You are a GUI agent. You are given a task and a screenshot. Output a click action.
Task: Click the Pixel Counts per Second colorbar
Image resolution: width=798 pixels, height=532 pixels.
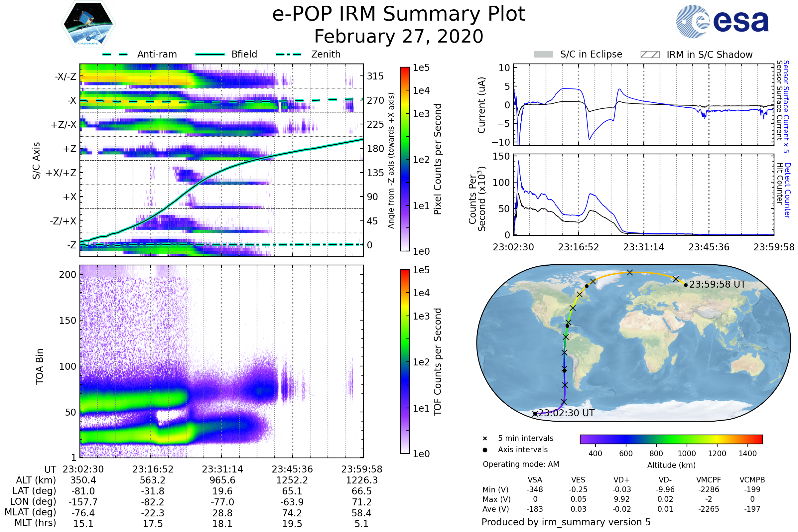click(x=405, y=159)
